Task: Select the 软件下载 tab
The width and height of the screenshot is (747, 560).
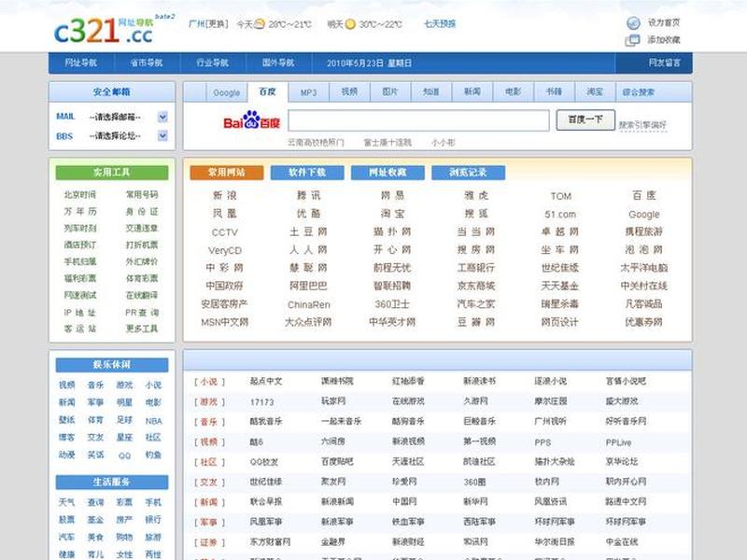Action: click(x=307, y=173)
